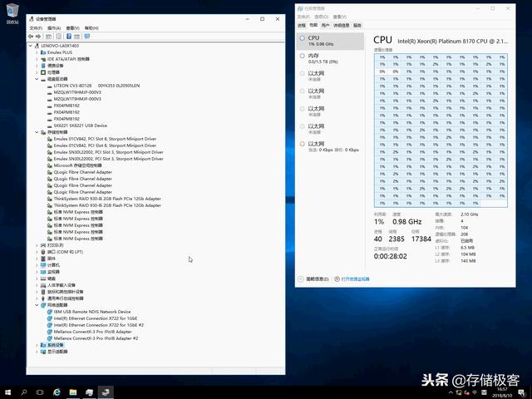Image resolution: width=532 pixels, height=399 pixels.
Task: Switch to the active Device Manager taskbar button
Action: pos(106,392)
